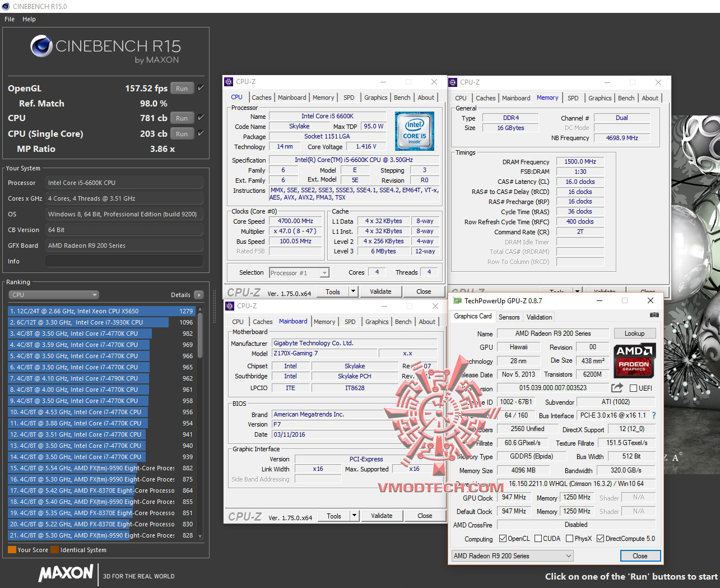Image resolution: width=720 pixels, height=588 pixels.
Task: Click the title icon of the CPU-Z Mainboard window
Action: 229,306
